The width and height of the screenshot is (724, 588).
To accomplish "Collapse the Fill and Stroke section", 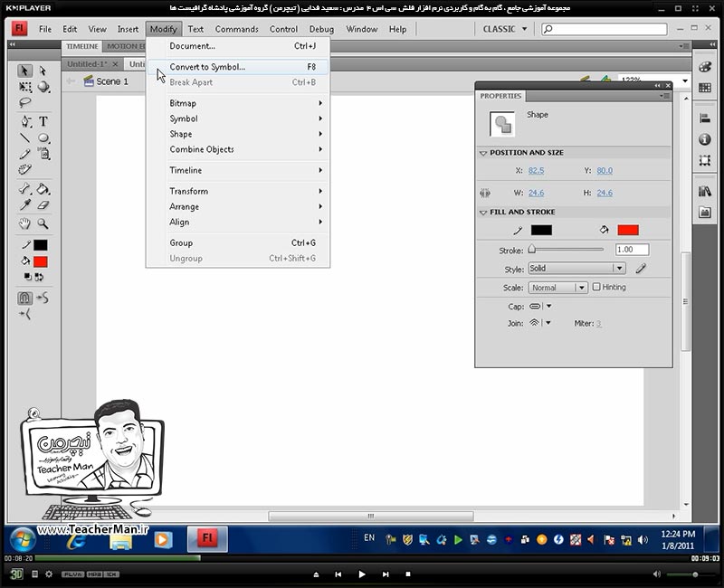I will tap(483, 213).
